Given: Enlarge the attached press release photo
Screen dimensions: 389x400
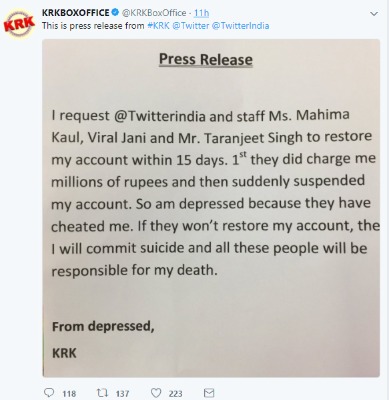Looking at the screenshot, I should [211, 208].
